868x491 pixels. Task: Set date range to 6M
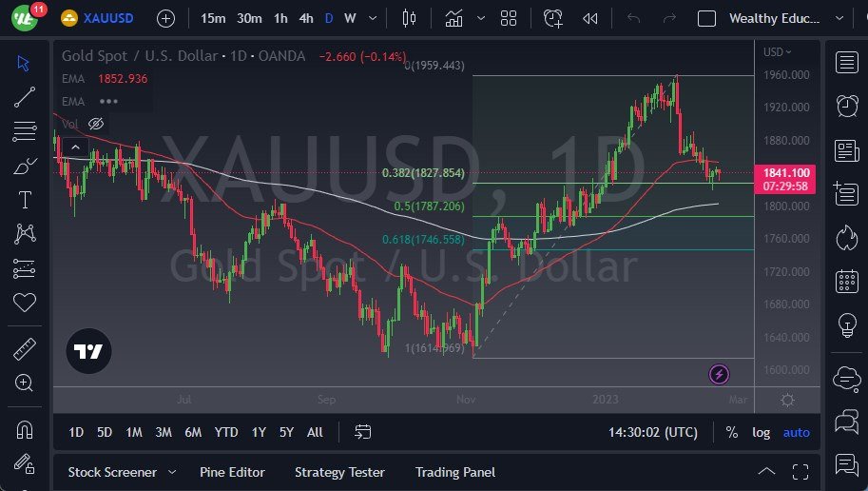pyautogui.click(x=193, y=432)
